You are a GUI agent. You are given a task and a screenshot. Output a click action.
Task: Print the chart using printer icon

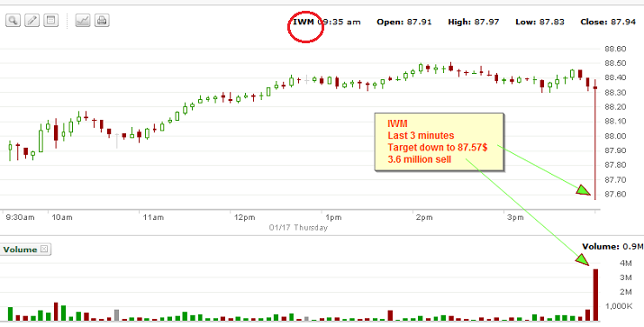click(x=102, y=21)
